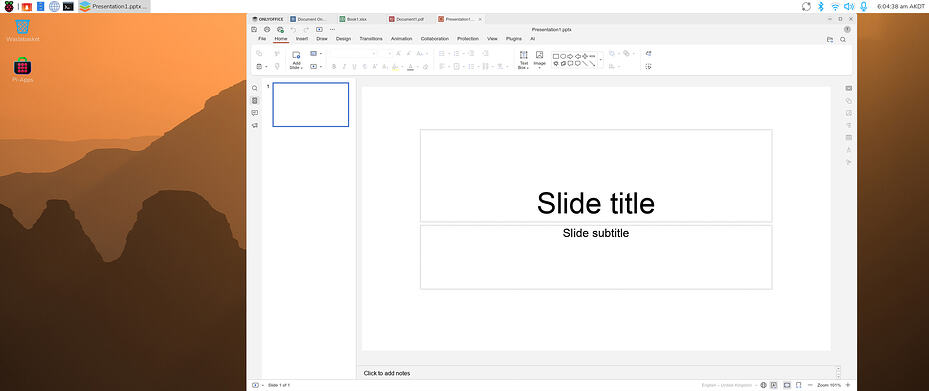The height and width of the screenshot is (391, 929).
Task: Open the Raspberry Pi menu
Action: coord(9,6)
